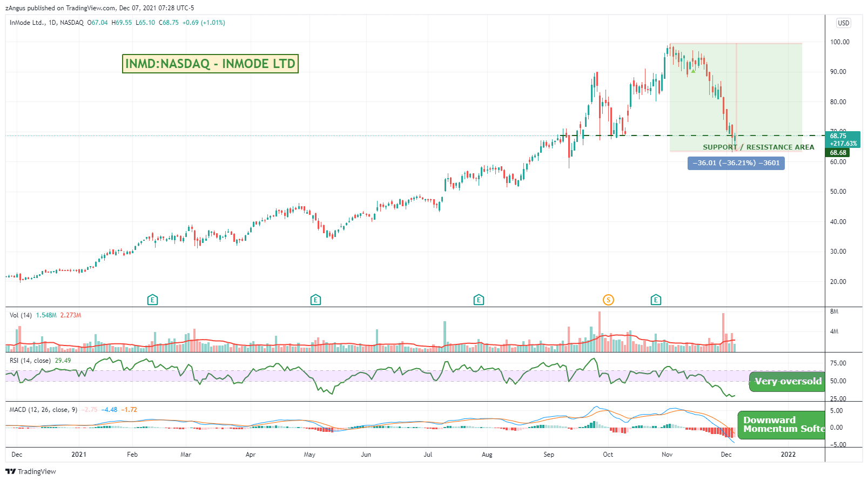The width and height of the screenshot is (868, 481).
Task: Click the 1.548M volume value
Action: click(x=46, y=315)
